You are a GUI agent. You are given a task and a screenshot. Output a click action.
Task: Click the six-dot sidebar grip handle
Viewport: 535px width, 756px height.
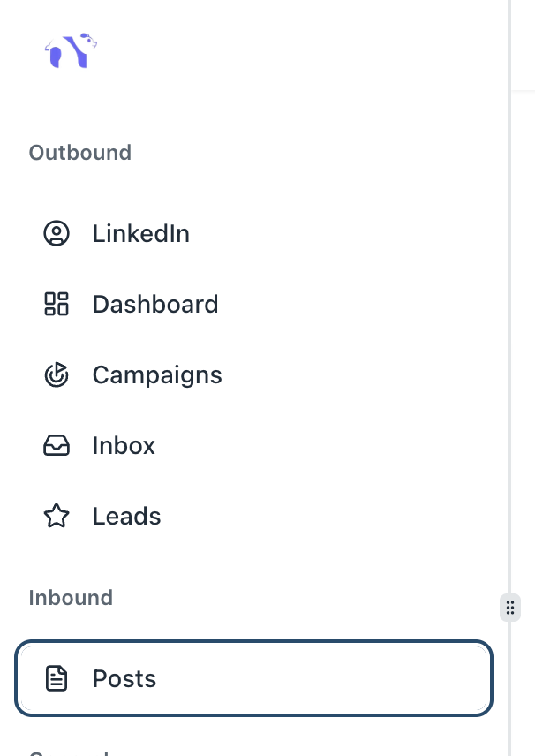click(510, 608)
